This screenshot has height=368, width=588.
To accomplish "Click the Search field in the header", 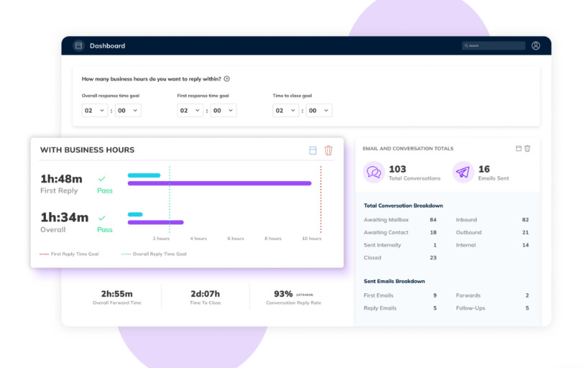I will [x=494, y=46].
